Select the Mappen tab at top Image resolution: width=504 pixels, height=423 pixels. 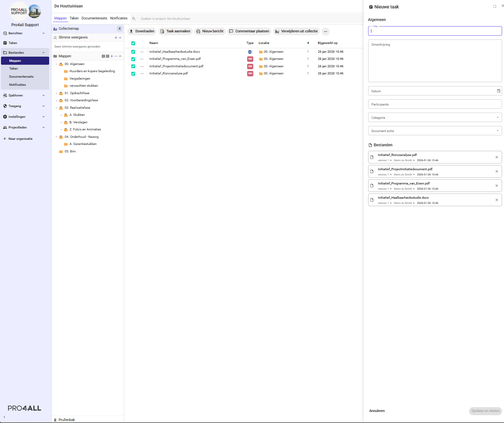point(60,18)
